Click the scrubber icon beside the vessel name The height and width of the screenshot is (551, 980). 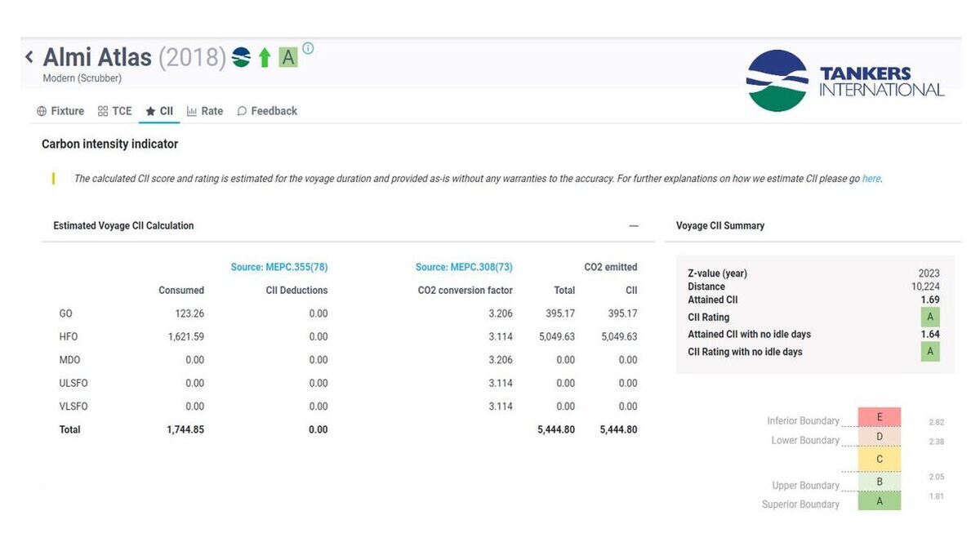pyautogui.click(x=240, y=57)
